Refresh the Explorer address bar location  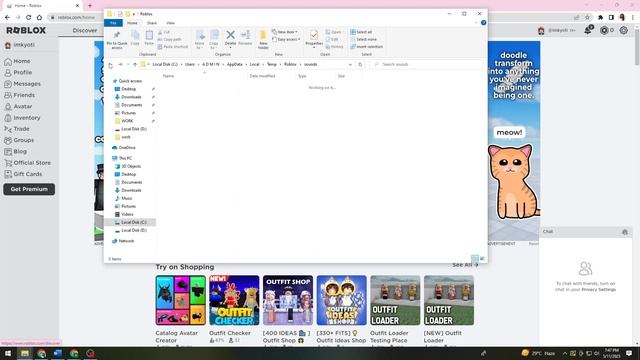360,64
